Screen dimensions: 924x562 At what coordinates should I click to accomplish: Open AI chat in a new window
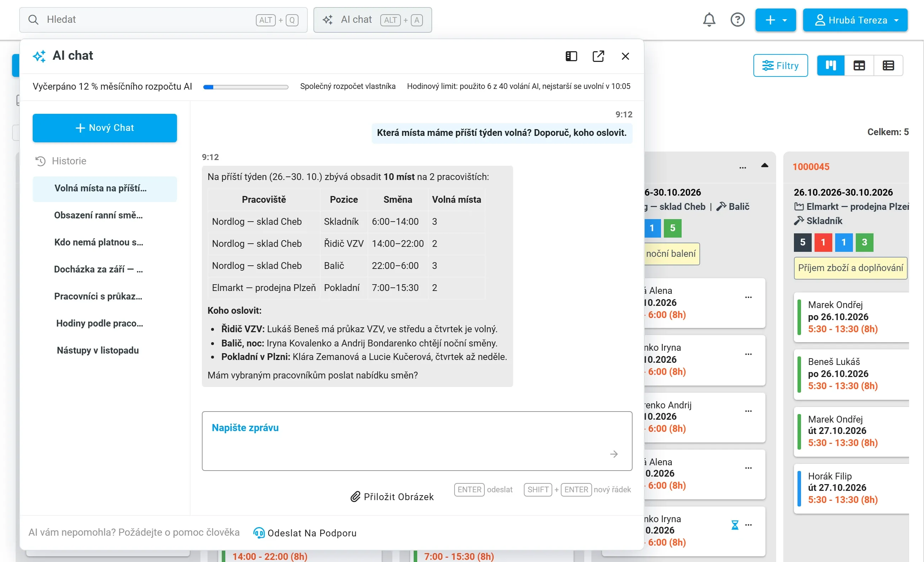tap(598, 56)
